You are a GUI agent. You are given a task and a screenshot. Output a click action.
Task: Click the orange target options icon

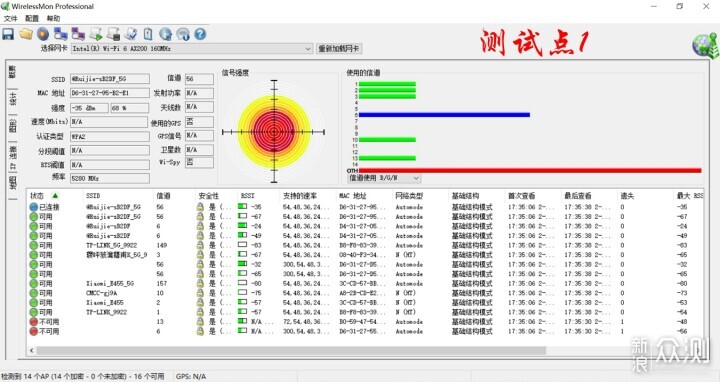pyautogui.click(x=43, y=34)
